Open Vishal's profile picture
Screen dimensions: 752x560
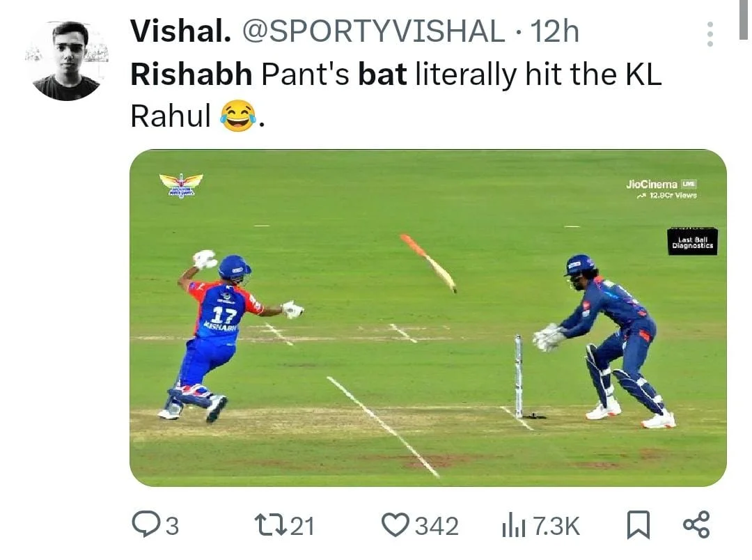tap(66, 61)
